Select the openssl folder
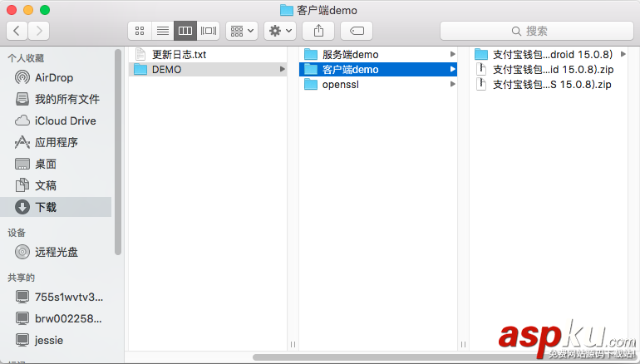Viewport: 640px width, 364px height. [x=378, y=85]
